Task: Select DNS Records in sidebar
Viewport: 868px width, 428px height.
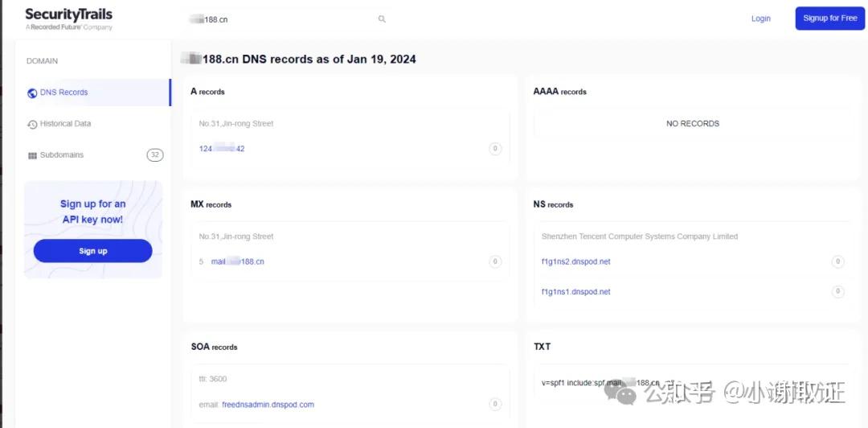Action: click(93, 93)
